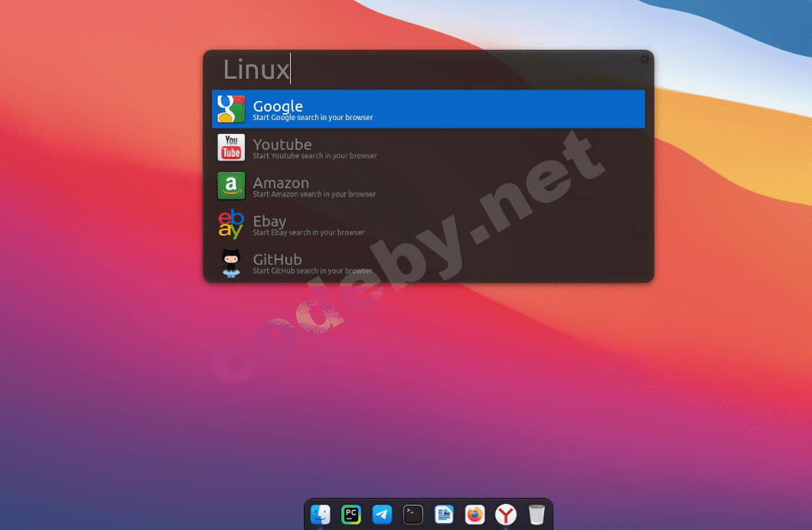Viewport: 812px width, 530px height.
Task: Launch the document editor from the dock
Action: pyautogui.click(x=444, y=514)
